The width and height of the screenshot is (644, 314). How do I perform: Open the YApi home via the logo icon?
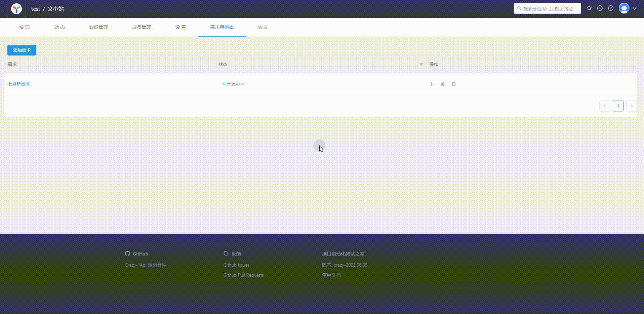pyautogui.click(x=16, y=9)
